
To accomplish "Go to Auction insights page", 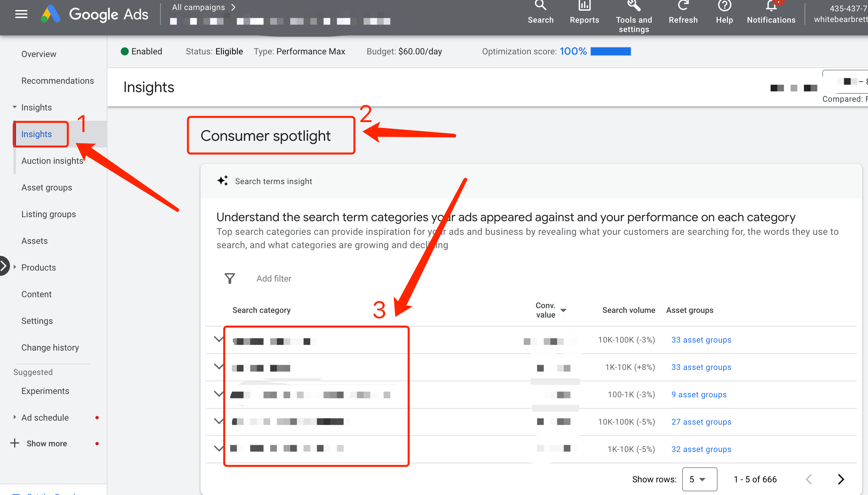I will click(52, 160).
